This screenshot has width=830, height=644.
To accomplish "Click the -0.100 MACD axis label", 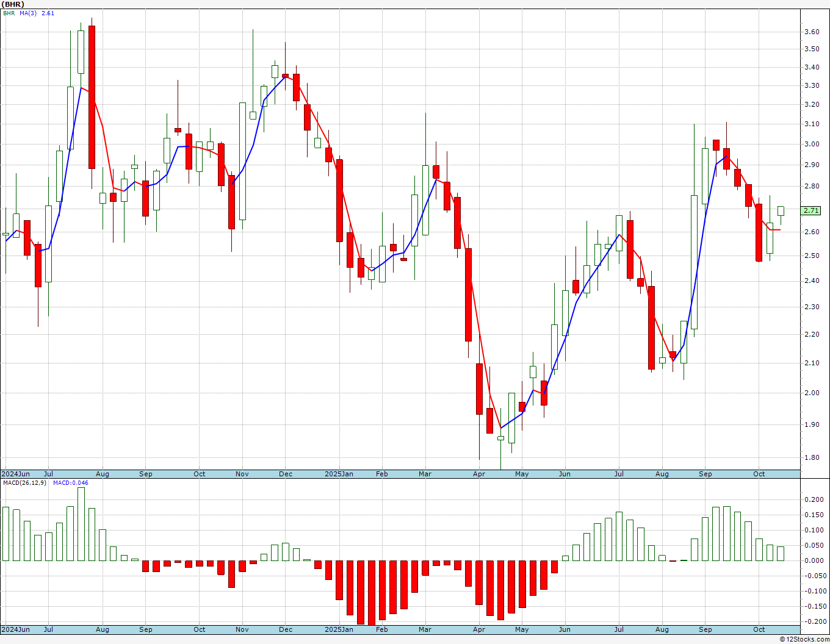I will [x=814, y=591].
